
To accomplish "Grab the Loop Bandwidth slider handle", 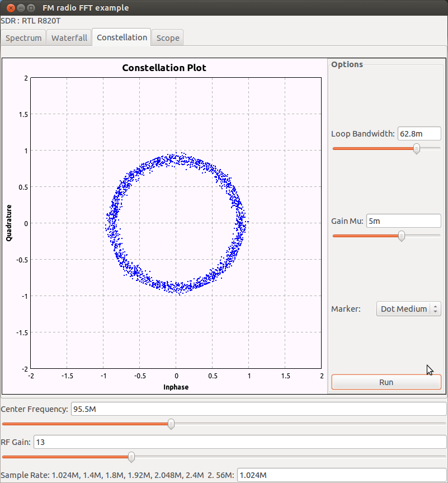I will (416, 149).
